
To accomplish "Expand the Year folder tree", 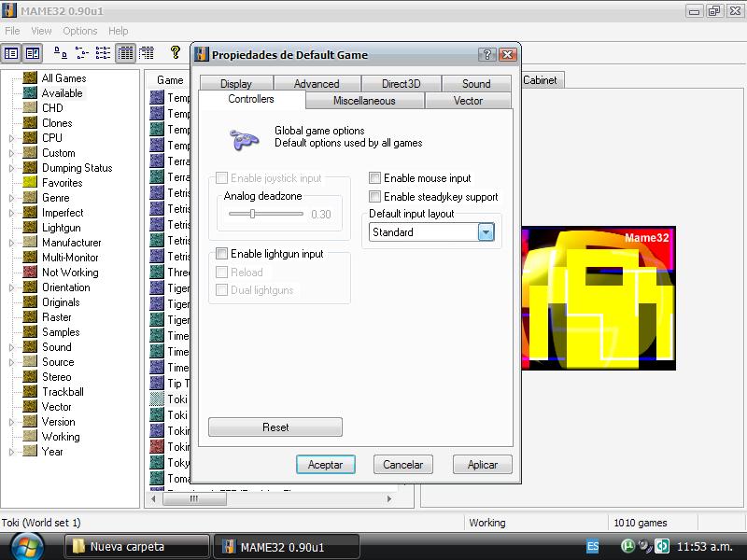I will coord(11,452).
